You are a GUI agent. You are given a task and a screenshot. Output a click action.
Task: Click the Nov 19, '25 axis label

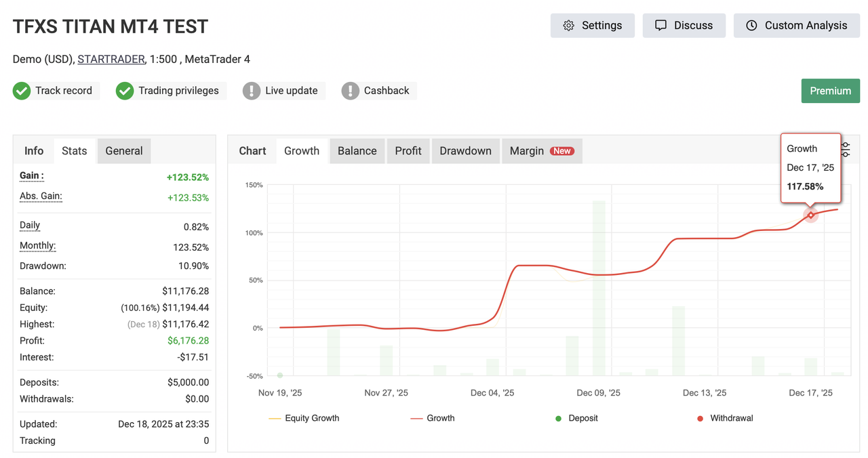tap(280, 393)
